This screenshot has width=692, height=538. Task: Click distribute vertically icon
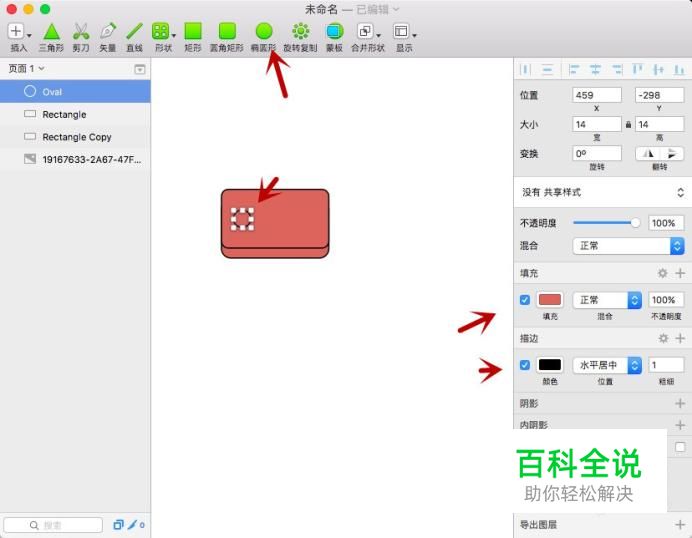547,69
